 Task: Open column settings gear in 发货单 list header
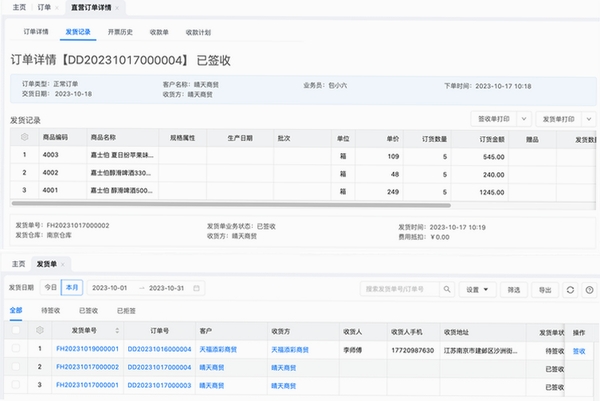(x=40, y=330)
